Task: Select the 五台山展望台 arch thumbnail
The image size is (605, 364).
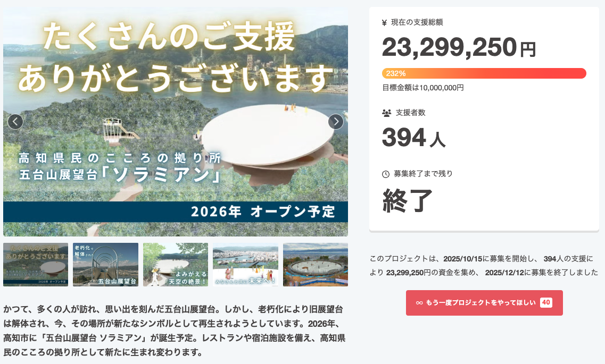Action: point(105,264)
